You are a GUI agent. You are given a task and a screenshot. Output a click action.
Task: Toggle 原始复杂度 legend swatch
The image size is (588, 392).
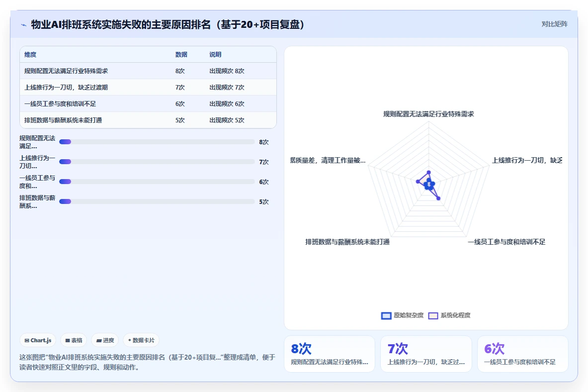pyautogui.click(x=386, y=315)
